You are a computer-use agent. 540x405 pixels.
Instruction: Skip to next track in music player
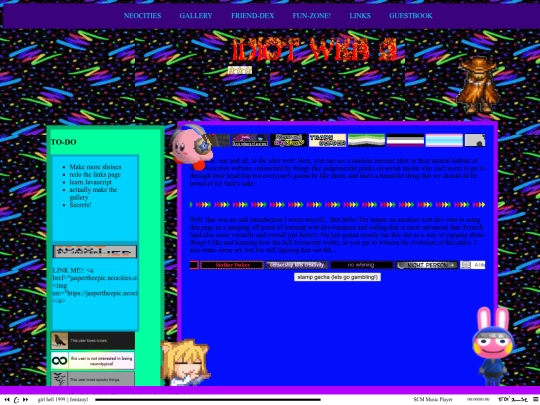coord(25,399)
